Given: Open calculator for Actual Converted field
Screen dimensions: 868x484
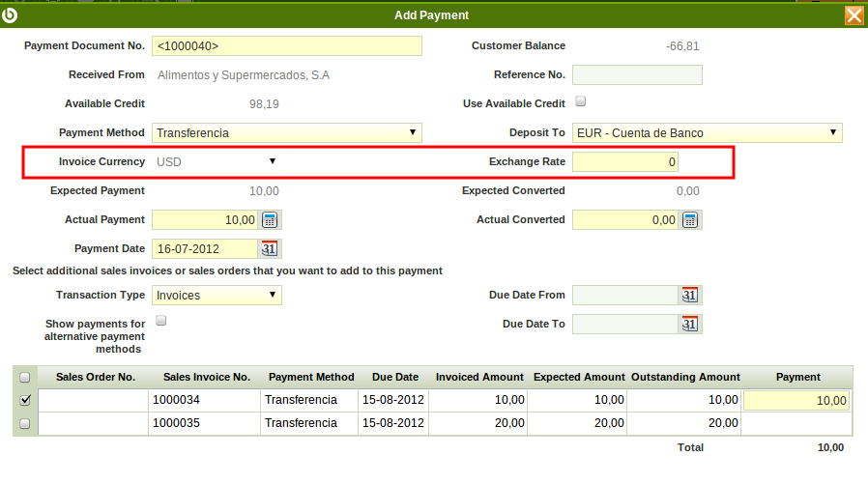Looking at the screenshot, I should pos(690,220).
